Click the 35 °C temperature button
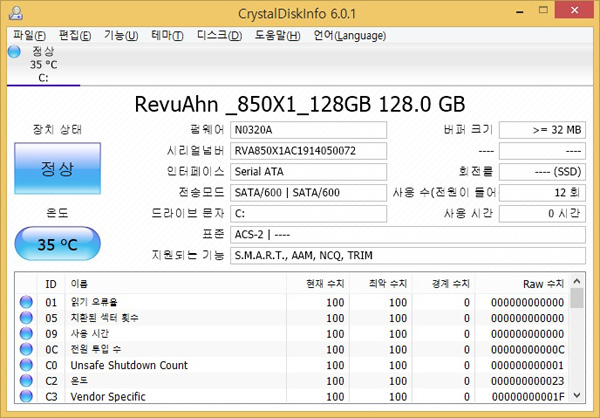Viewport: 600px width, 418px height. point(57,244)
